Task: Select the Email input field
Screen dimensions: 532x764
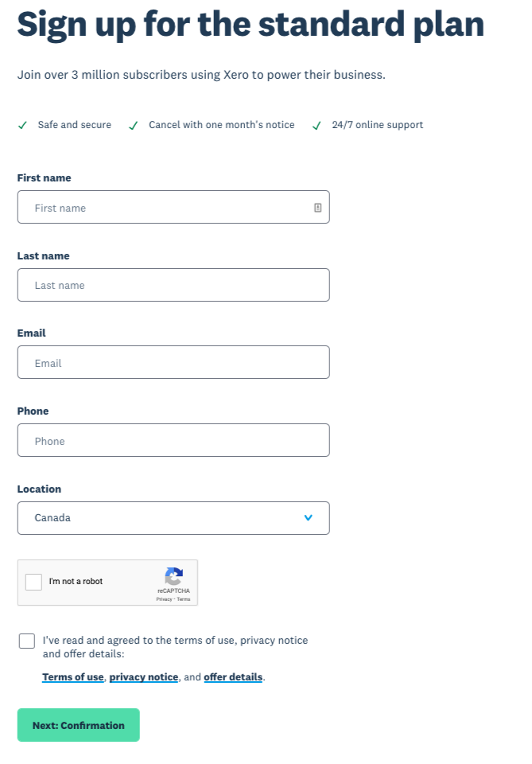Action: tap(173, 362)
